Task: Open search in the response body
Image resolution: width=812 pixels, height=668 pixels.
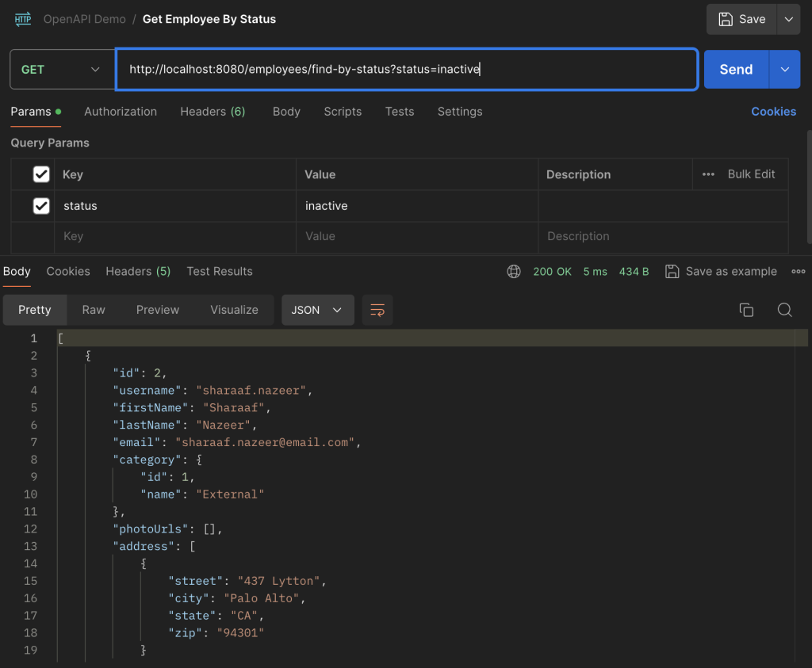Action: (x=784, y=310)
